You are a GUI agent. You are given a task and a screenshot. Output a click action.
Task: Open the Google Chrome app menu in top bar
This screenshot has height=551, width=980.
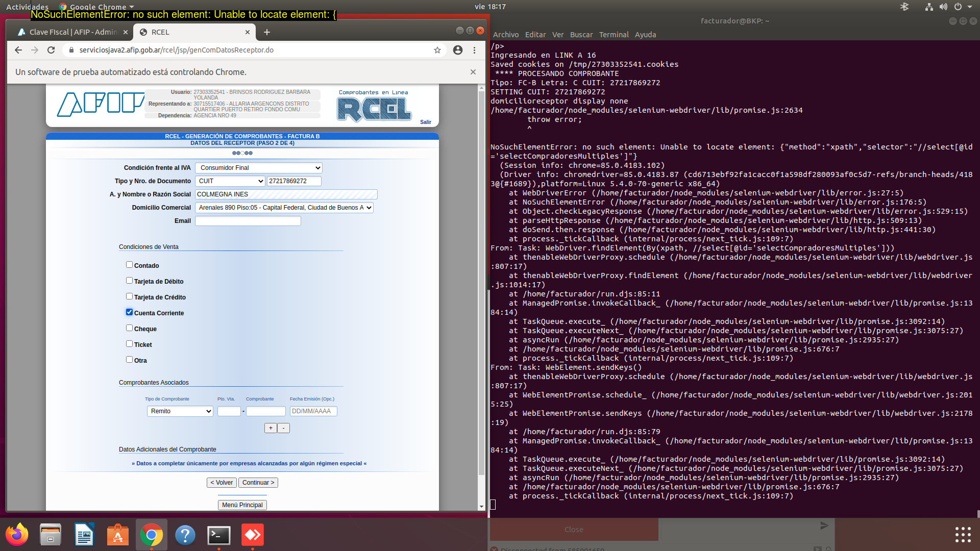[x=97, y=7]
